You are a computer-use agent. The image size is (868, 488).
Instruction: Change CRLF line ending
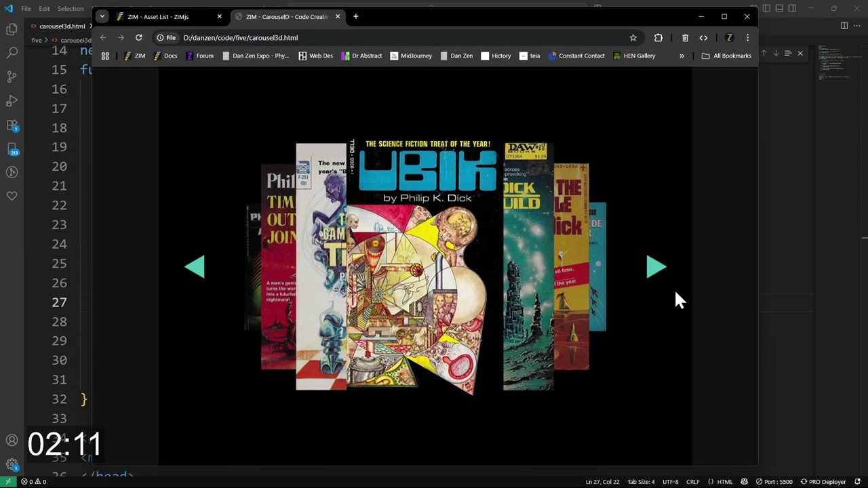pyautogui.click(x=692, y=482)
